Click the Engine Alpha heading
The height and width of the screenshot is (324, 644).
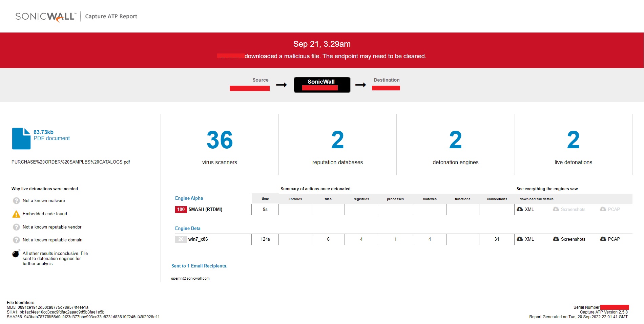(189, 198)
